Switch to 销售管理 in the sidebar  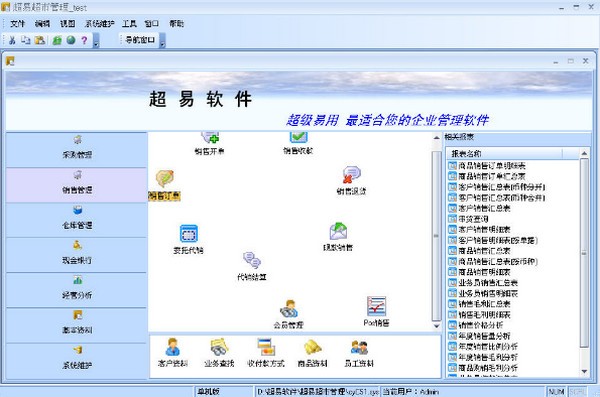tap(77, 185)
